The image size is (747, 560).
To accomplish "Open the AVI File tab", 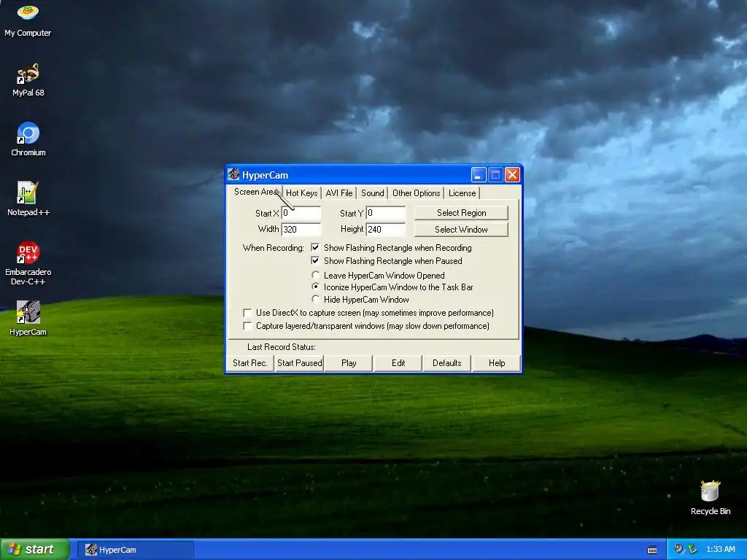I will tap(338, 192).
